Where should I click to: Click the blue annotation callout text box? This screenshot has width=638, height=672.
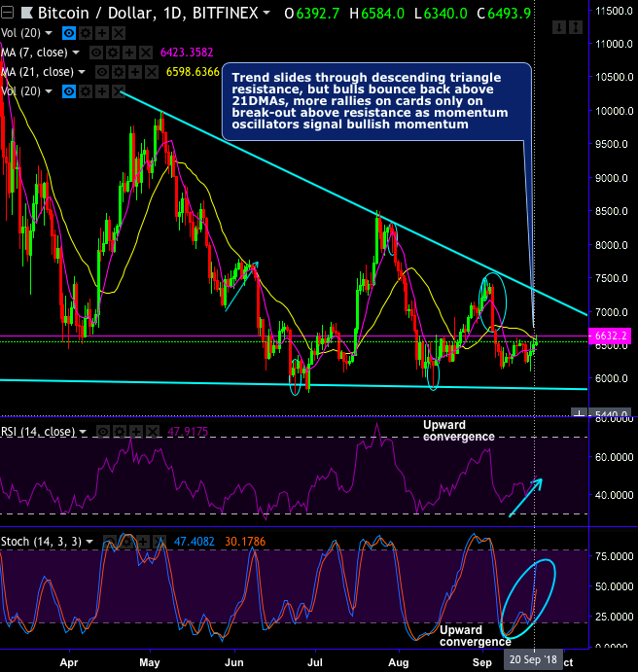[x=376, y=101]
